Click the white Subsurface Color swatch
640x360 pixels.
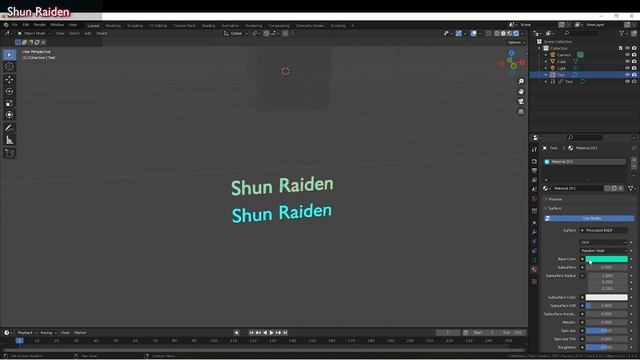(x=607, y=298)
